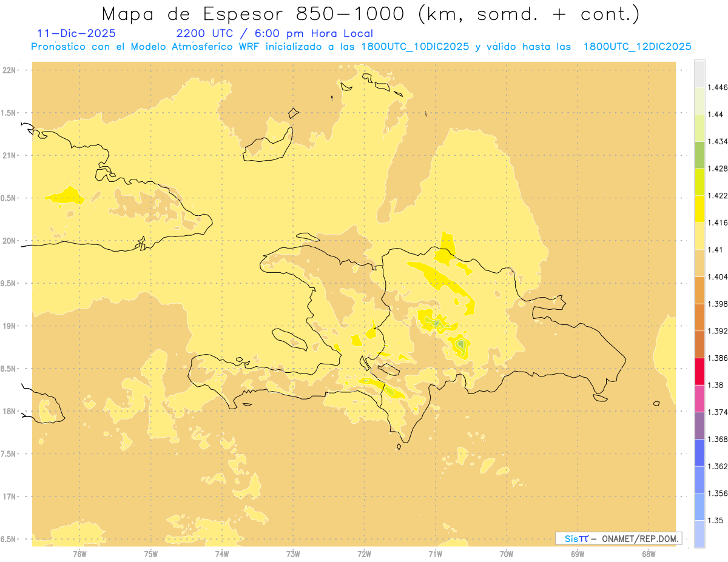The height and width of the screenshot is (562, 728).
Task: Pick the grey colorbar segment above 1.446
Action: click(699, 73)
